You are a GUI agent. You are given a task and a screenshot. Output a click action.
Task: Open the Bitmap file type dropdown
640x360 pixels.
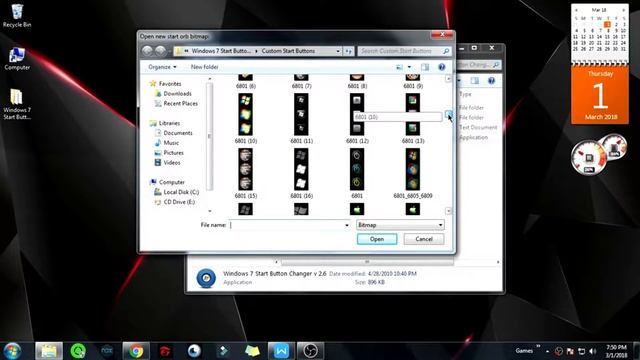[x=400, y=225]
